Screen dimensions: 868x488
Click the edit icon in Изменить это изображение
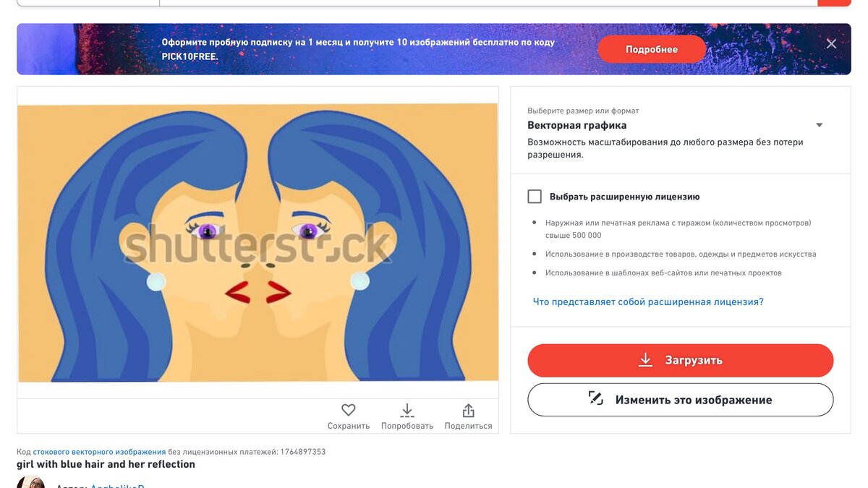tap(595, 398)
